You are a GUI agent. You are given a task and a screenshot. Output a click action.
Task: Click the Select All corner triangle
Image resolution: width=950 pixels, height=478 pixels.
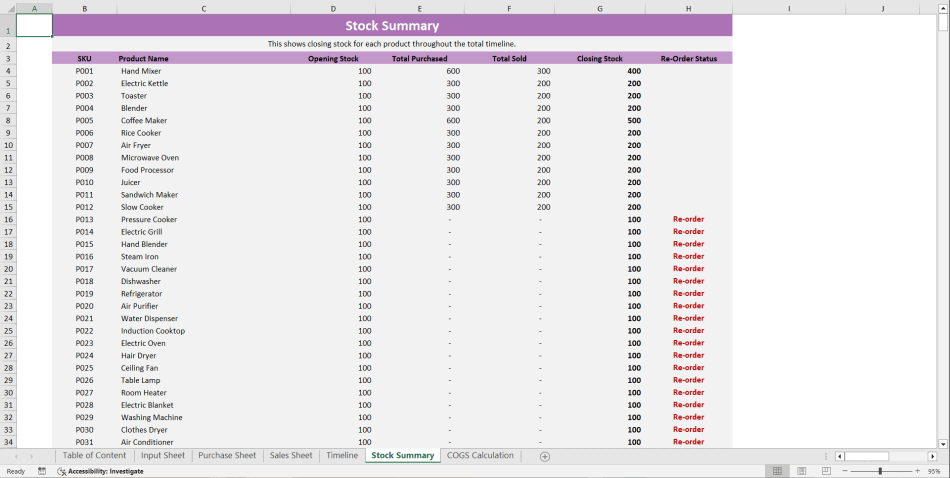[x=8, y=9]
